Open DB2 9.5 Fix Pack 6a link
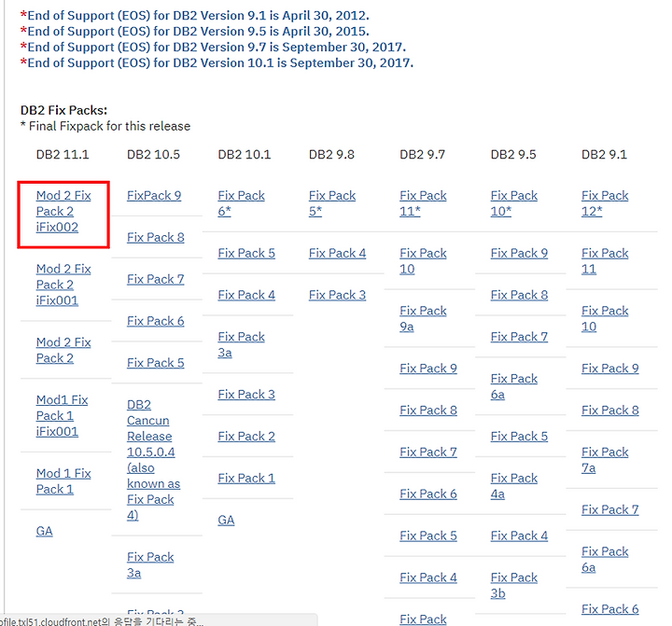Image resolution: width=672 pixels, height=626 pixels. point(514,386)
